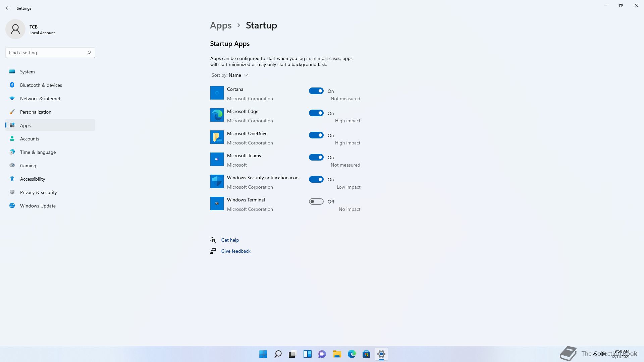Open Microsoft Store from the taskbar
This screenshot has height=362, width=644.
(366, 354)
